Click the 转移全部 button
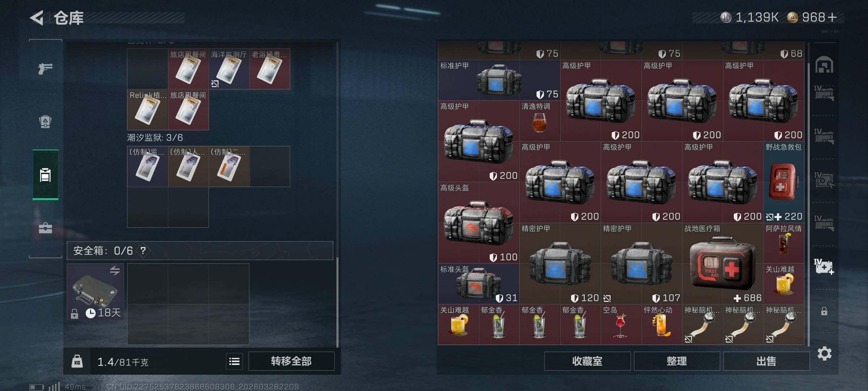The width and height of the screenshot is (868, 391). point(291,361)
